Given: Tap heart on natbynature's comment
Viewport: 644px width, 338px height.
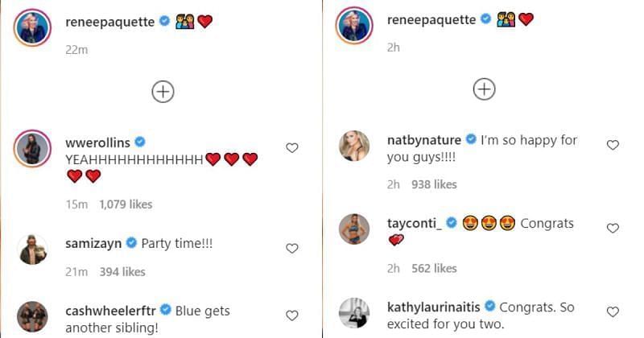Looking at the screenshot, I should point(613,145).
